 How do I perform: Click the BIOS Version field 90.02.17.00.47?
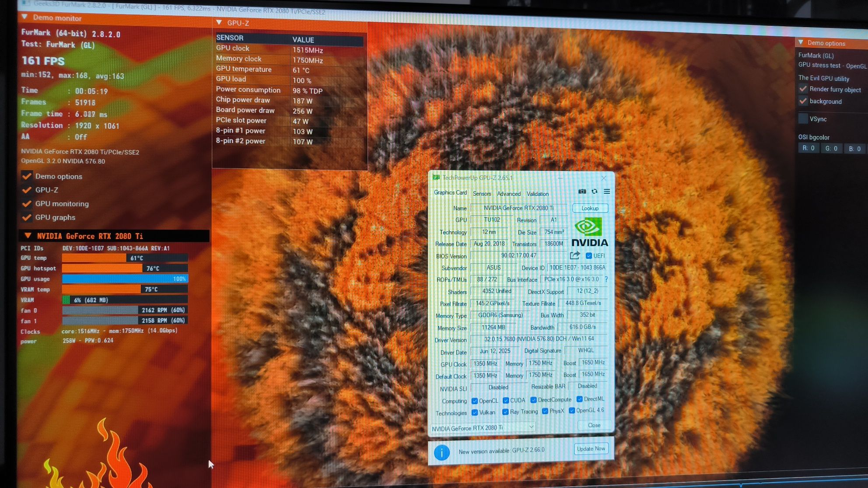519,255
